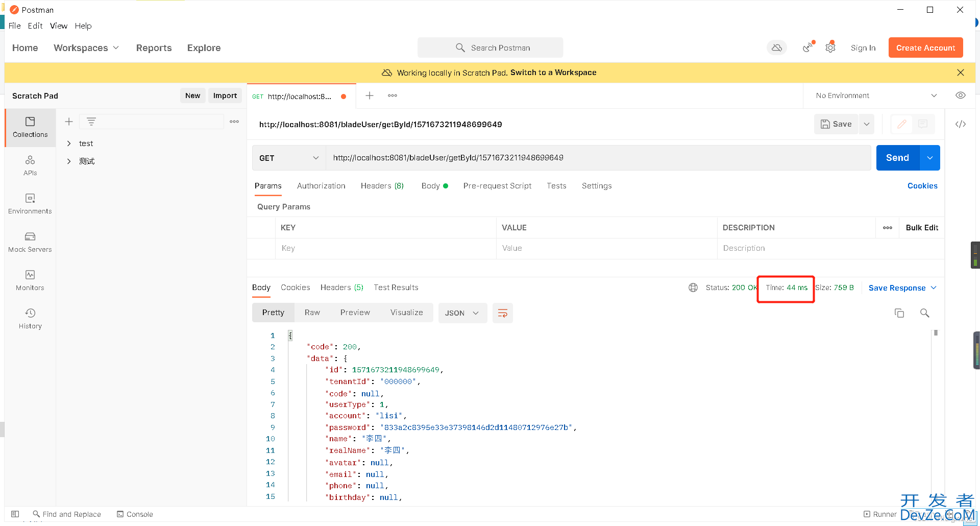Click the request URL input field
Viewport: 980px width, 526px height.
(598, 158)
